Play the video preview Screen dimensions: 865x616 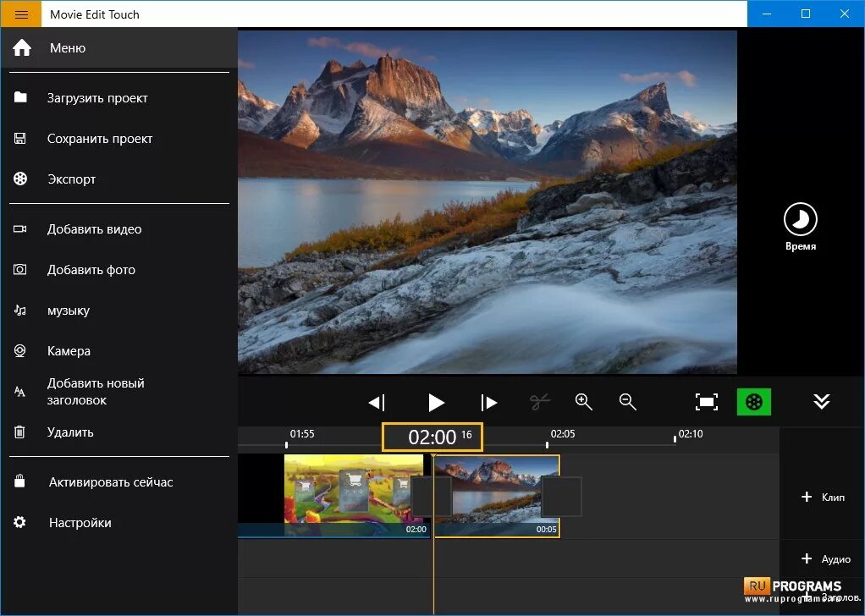436,402
